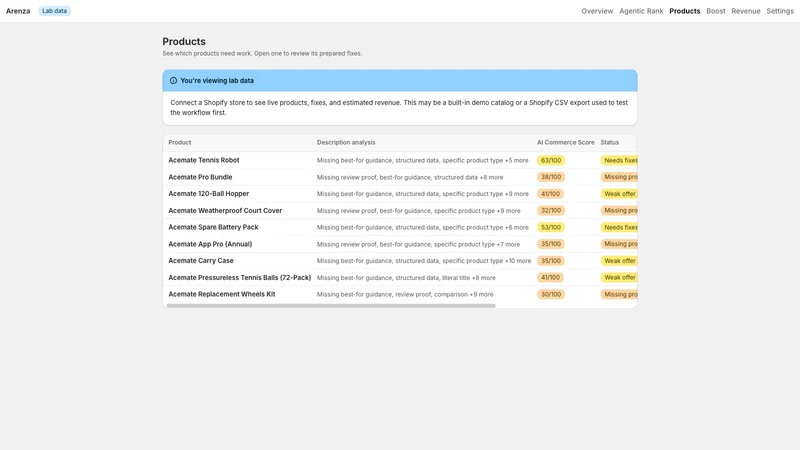Click Spare Battery description ending '+6 more'
The image size is (800, 450).
[x=422, y=227]
